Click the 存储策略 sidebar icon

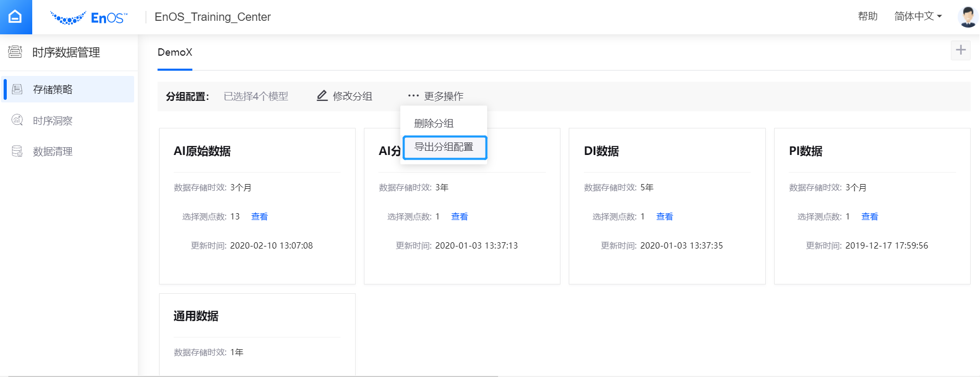click(x=17, y=89)
